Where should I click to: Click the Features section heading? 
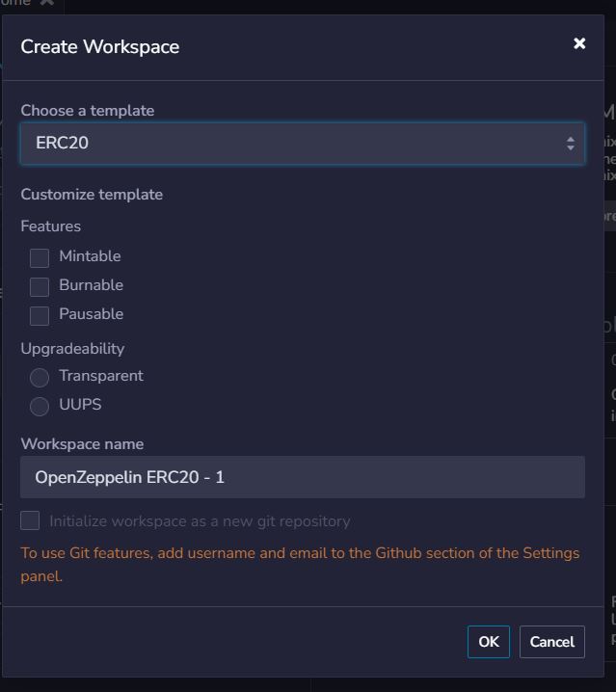pyautogui.click(x=51, y=226)
